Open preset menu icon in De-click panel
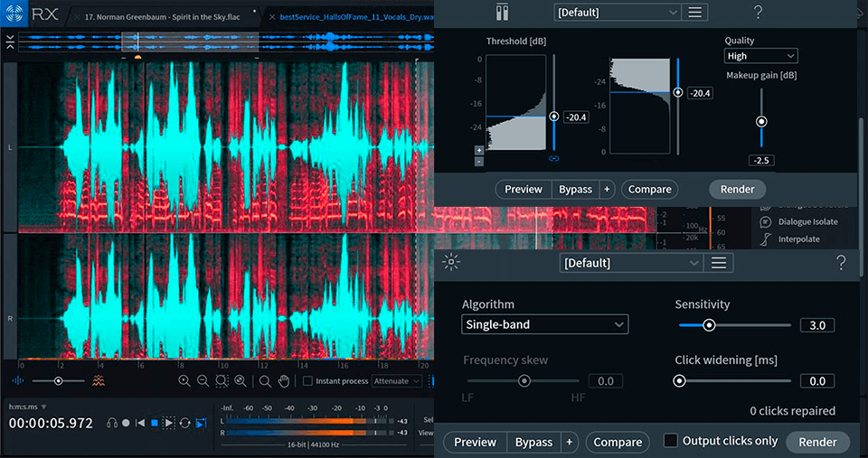 pos(719,263)
